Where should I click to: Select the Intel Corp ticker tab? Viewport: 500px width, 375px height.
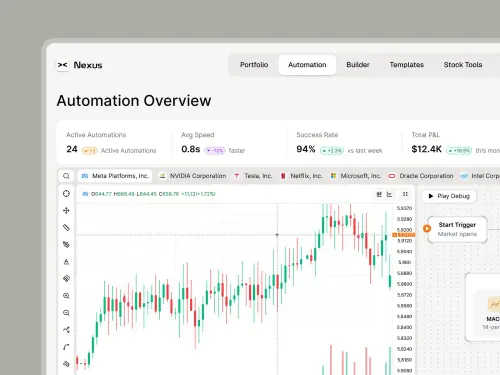click(x=480, y=176)
